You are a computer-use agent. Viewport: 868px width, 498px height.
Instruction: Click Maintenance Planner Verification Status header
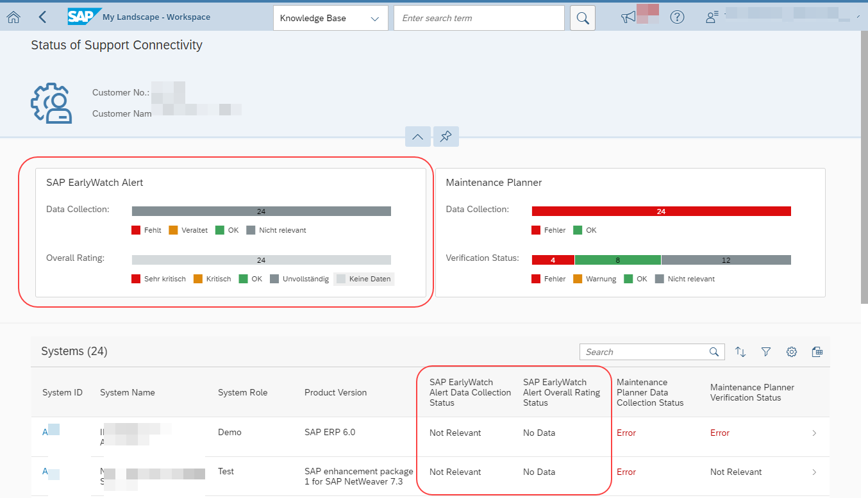point(752,392)
